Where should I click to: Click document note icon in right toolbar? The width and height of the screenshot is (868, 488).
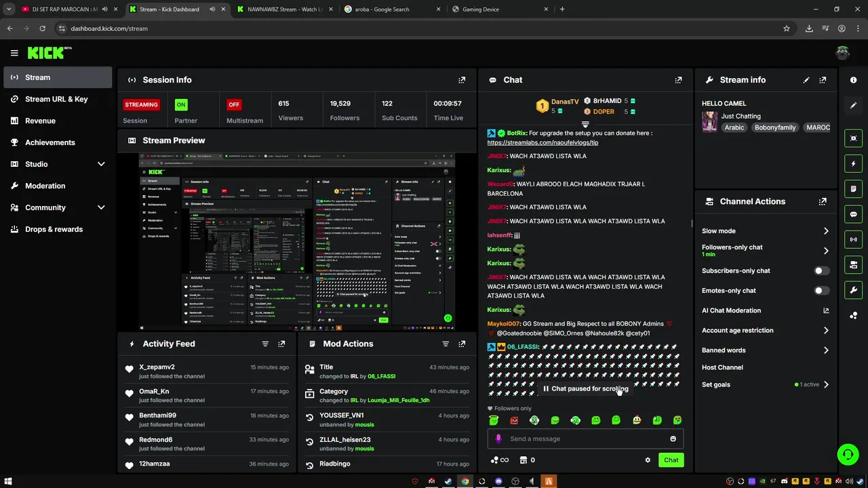[853, 189]
